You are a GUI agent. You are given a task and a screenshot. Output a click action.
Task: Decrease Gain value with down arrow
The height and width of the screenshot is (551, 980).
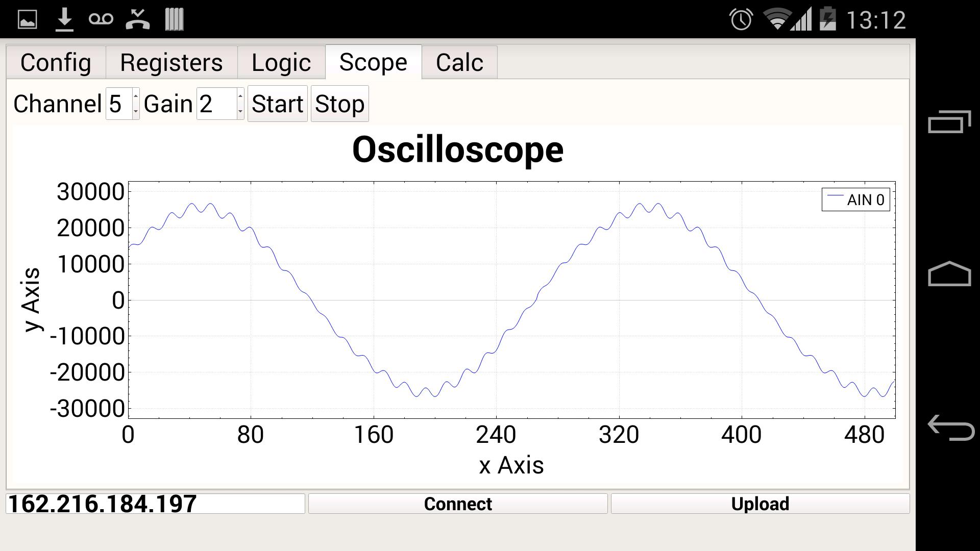point(240,111)
